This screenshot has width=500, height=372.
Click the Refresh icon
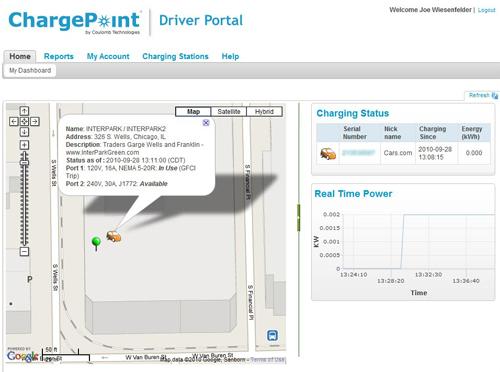tap(495, 96)
